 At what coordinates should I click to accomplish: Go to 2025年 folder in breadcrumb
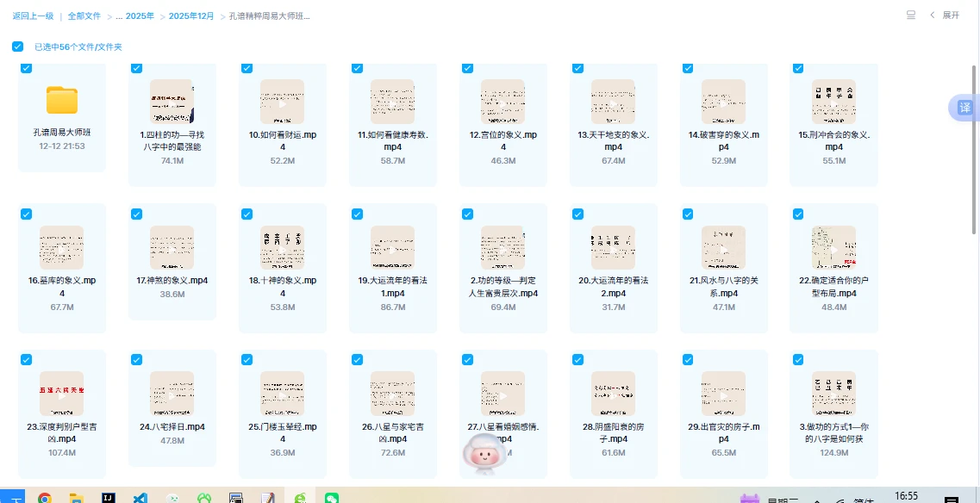[140, 16]
